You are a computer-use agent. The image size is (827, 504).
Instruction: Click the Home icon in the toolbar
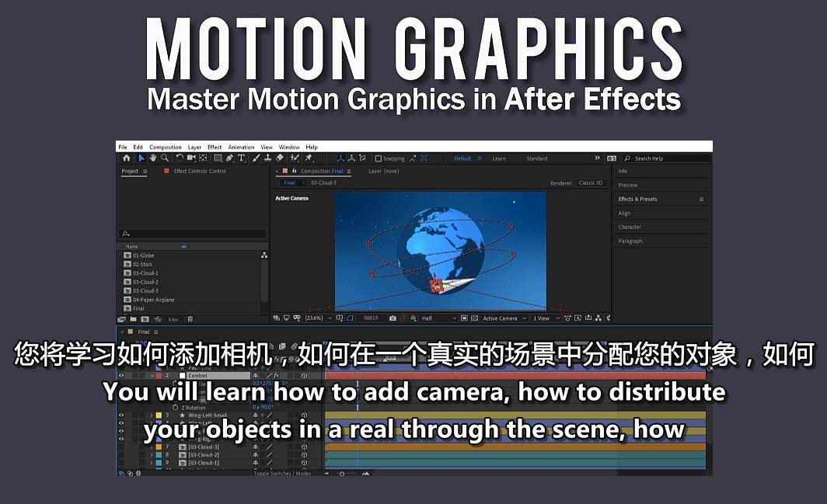click(x=127, y=158)
